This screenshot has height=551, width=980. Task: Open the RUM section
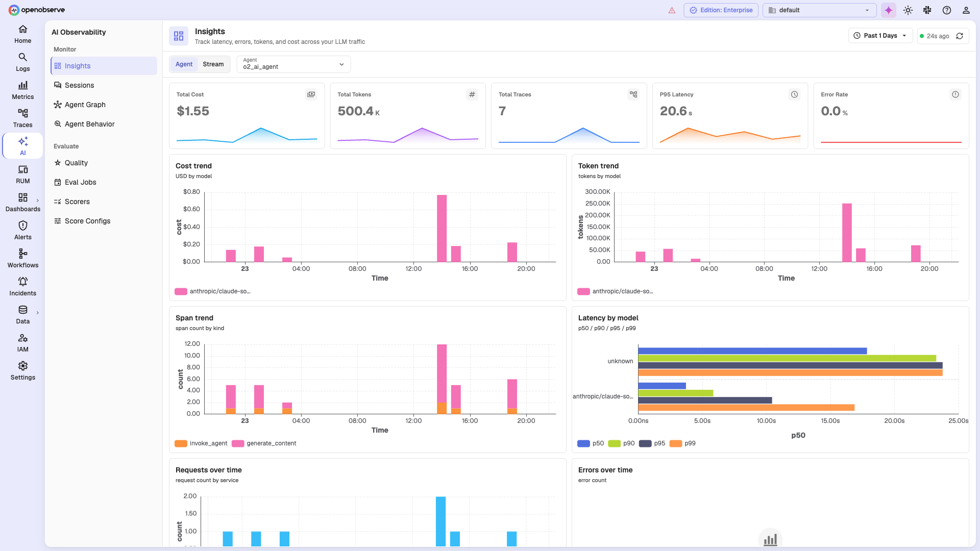(x=22, y=174)
